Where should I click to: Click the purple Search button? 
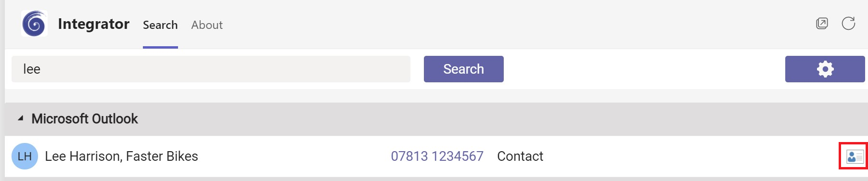(464, 69)
